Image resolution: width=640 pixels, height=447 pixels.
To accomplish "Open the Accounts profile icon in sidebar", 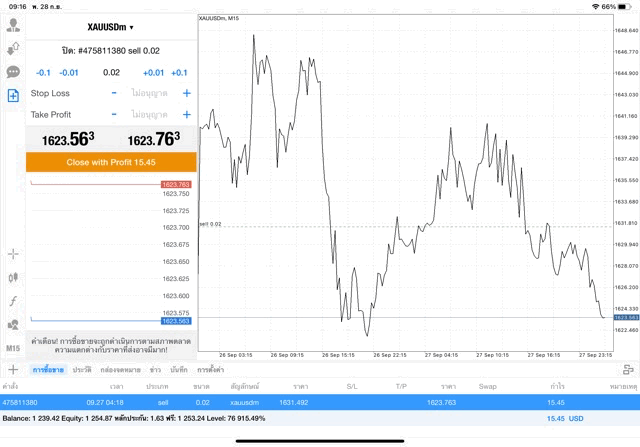I will click(x=13, y=24).
